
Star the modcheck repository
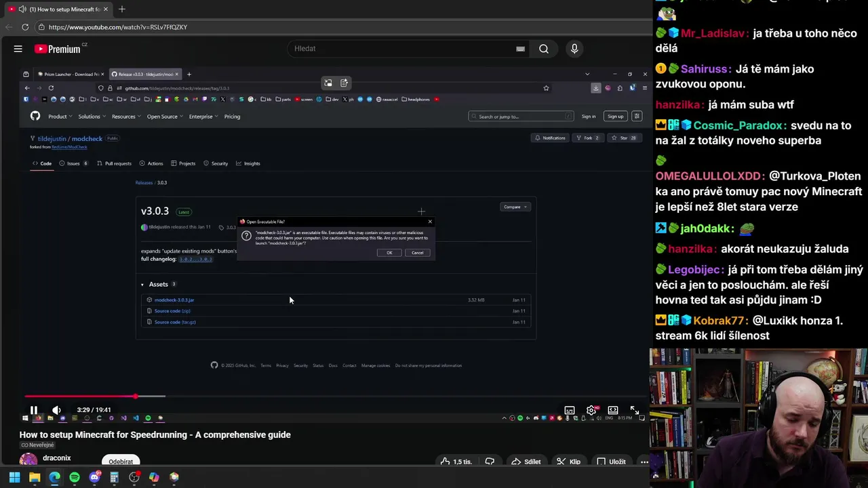[x=623, y=138]
